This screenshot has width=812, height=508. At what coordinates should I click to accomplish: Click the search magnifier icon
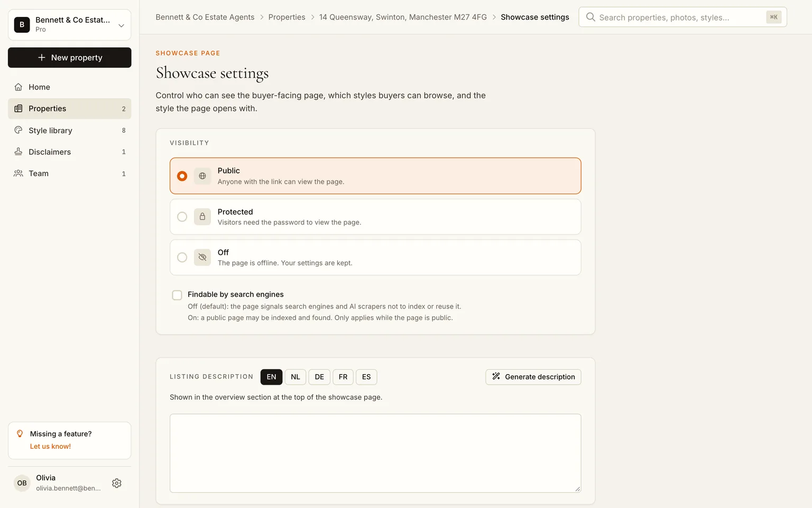click(x=590, y=17)
